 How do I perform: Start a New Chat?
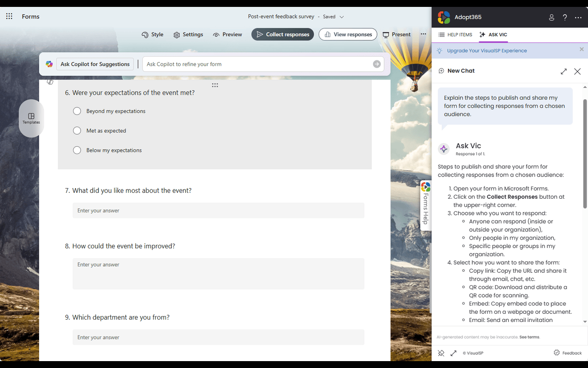(457, 71)
